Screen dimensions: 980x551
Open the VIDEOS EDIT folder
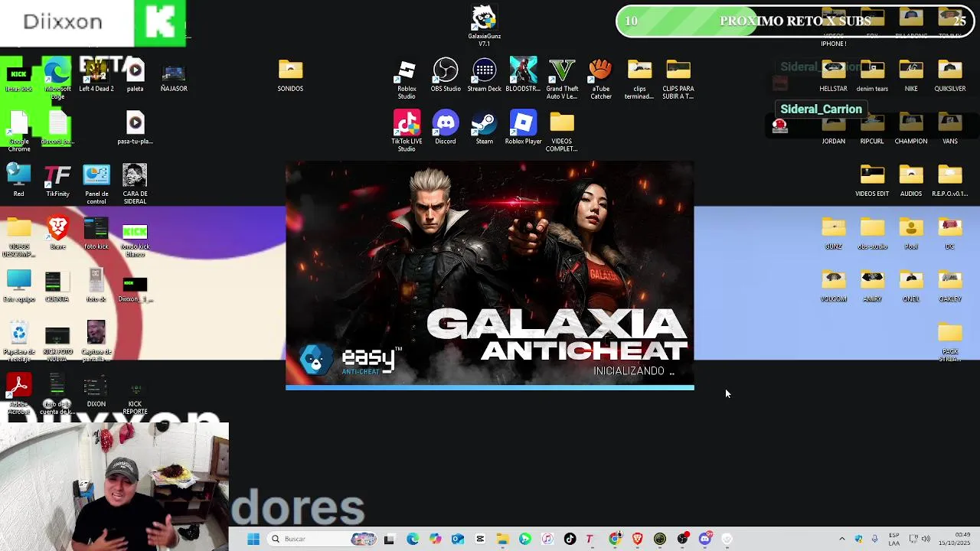[x=872, y=181]
